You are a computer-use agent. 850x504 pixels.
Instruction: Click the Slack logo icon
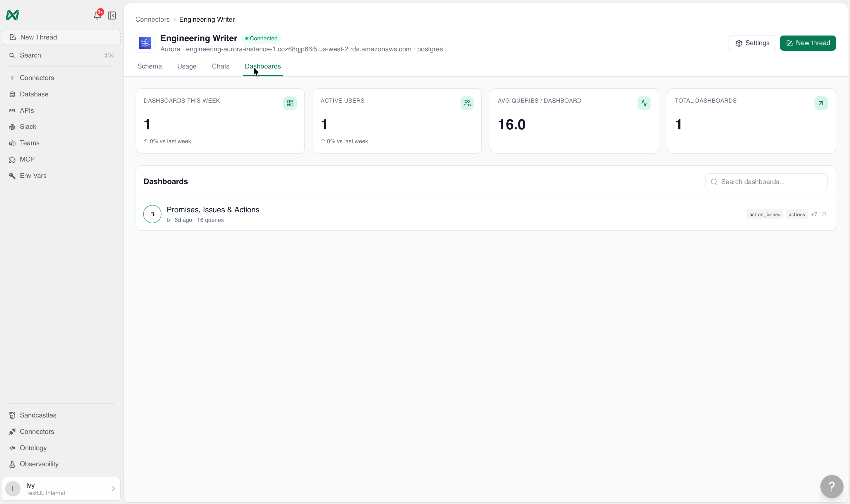point(12,127)
